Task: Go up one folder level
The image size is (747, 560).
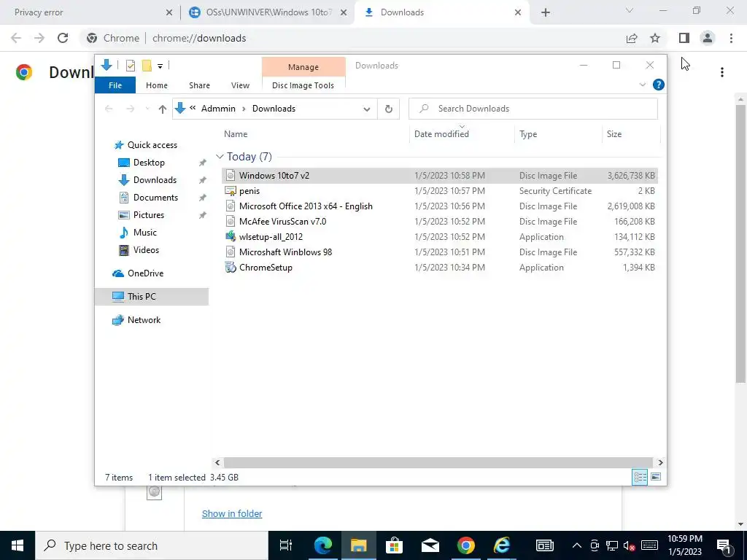Action: [163, 109]
